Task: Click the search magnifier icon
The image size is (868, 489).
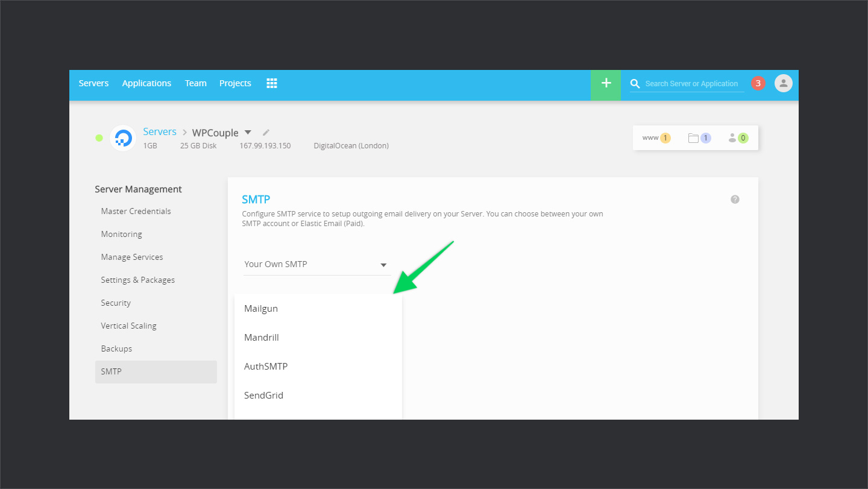Action: (635, 84)
